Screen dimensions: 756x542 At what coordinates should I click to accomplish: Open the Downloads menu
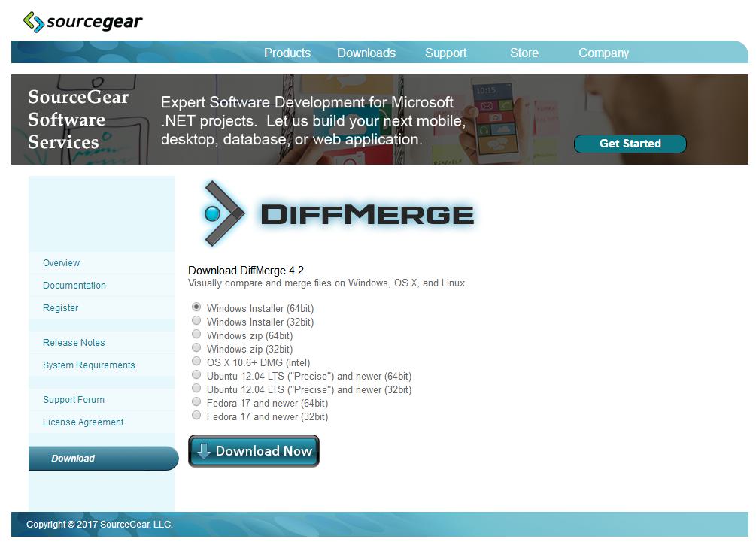point(366,53)
